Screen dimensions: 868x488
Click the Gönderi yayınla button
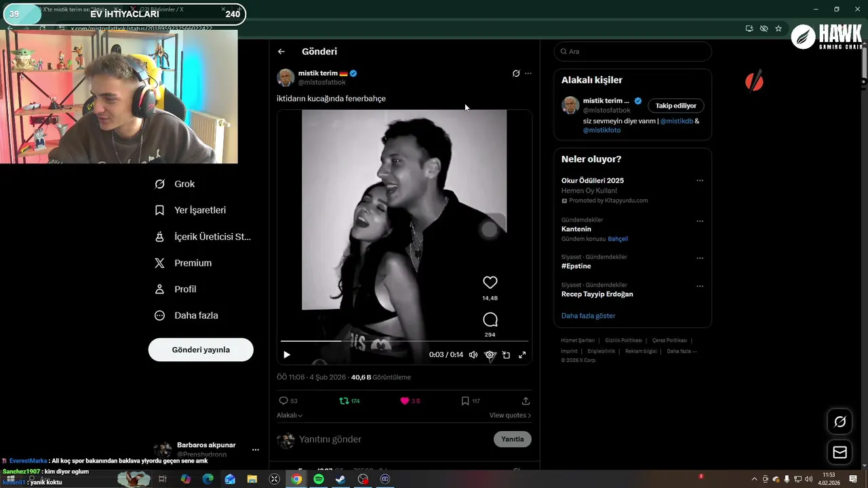[201, 350]
